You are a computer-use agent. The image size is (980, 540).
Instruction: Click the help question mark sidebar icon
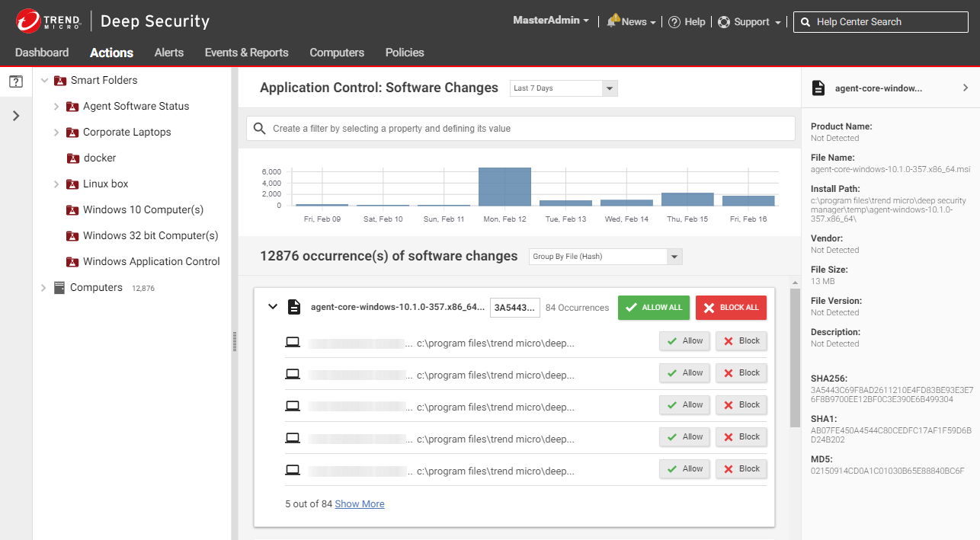[x=16, y=81]
